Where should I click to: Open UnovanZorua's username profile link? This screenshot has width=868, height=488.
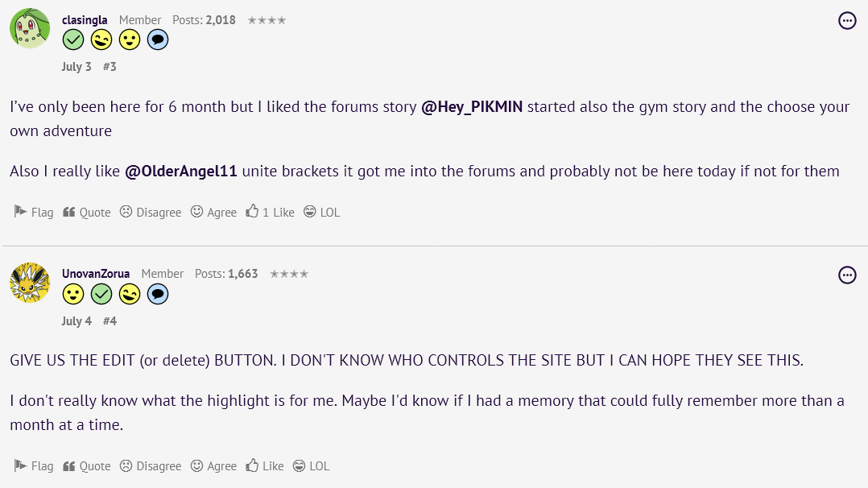pos(96,274)
